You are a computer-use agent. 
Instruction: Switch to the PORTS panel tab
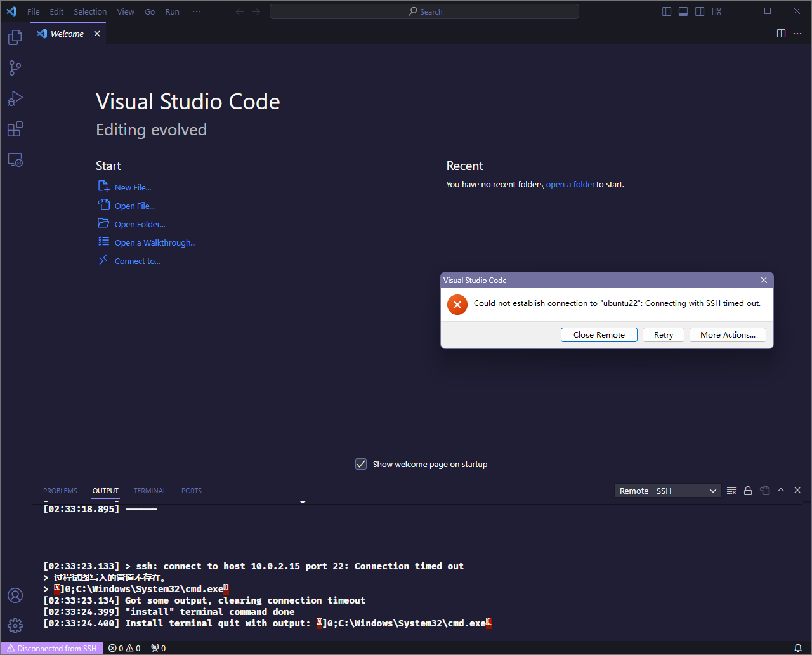[192, 491]
